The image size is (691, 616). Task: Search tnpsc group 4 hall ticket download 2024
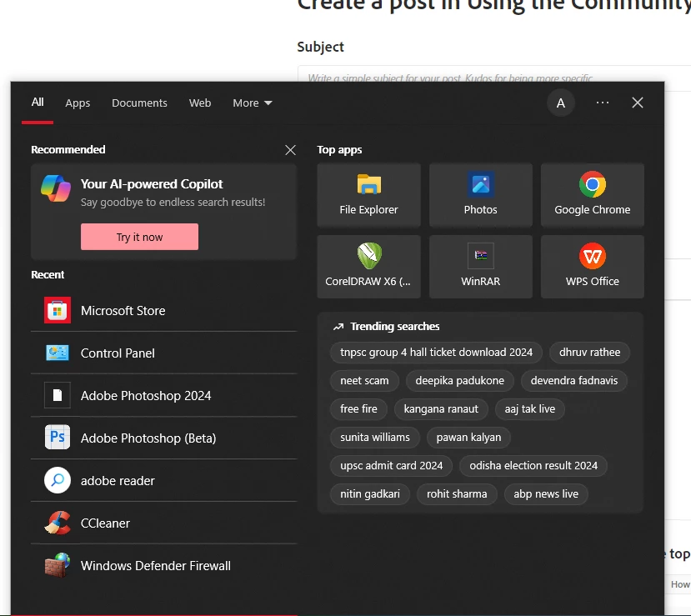[x=436, y=352]
